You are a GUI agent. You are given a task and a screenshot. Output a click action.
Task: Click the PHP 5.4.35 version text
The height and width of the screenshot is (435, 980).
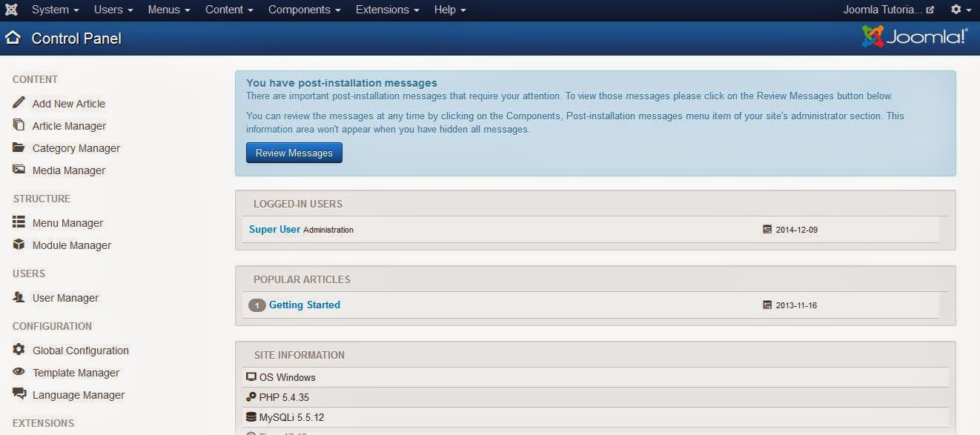point(284,397)
